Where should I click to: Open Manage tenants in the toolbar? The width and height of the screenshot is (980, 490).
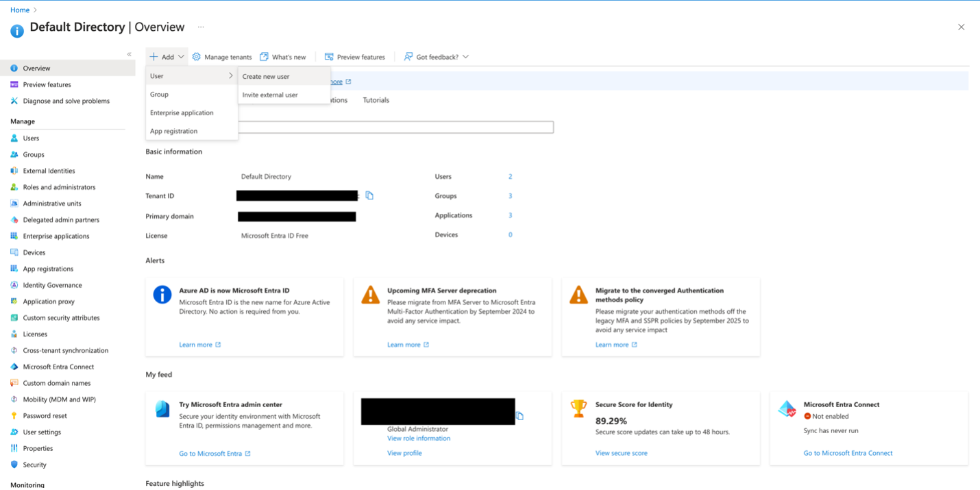click(x=222, y=57)
